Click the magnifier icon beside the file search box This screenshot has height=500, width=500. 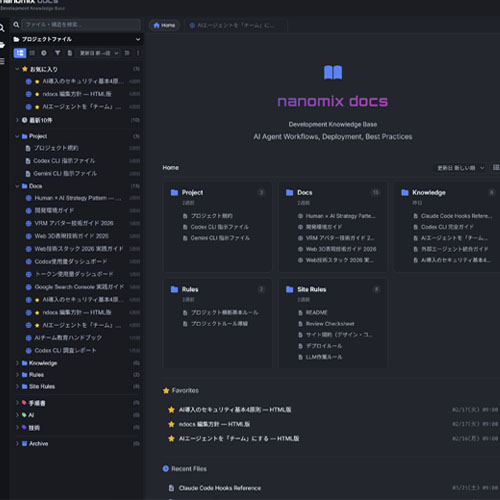[x=16, y=25]
